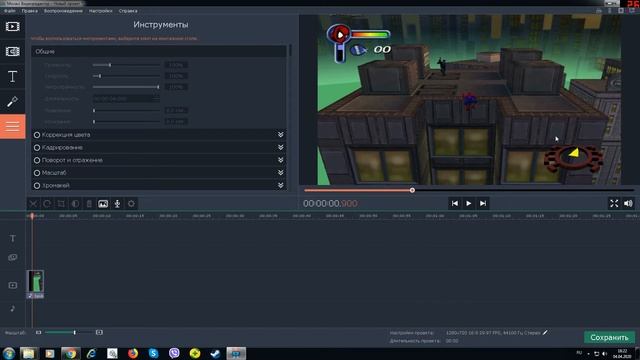This screenshot has width=640, height=360.
Task: Open Viber from taskbar
Action: point(174,353)
